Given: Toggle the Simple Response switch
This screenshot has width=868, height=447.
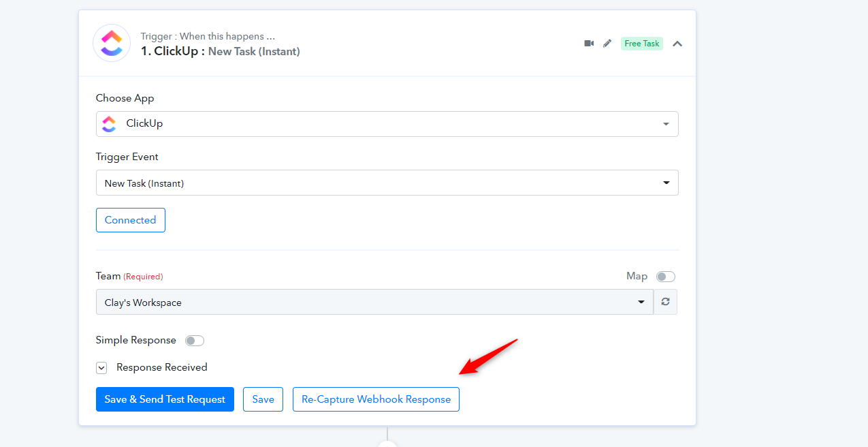Looking at the screenshot, I should click(195, 341).
